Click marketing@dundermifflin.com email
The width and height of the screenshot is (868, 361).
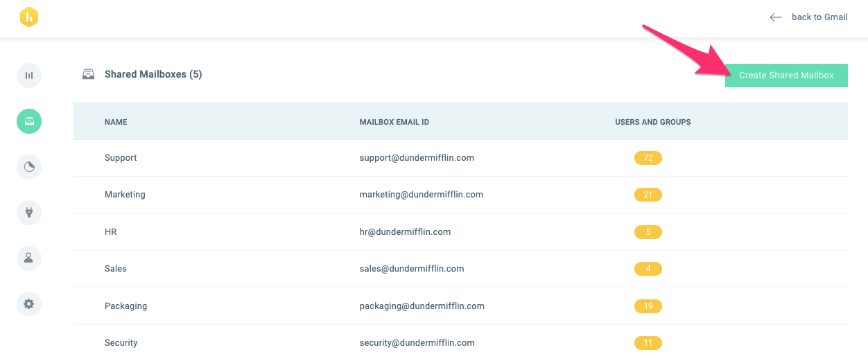point(422,195)
